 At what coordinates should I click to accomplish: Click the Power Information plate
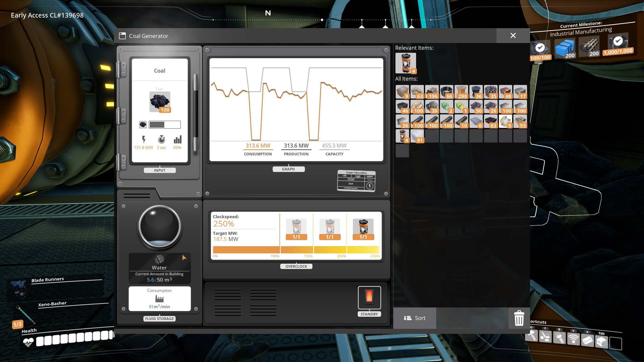coord(356,181)
